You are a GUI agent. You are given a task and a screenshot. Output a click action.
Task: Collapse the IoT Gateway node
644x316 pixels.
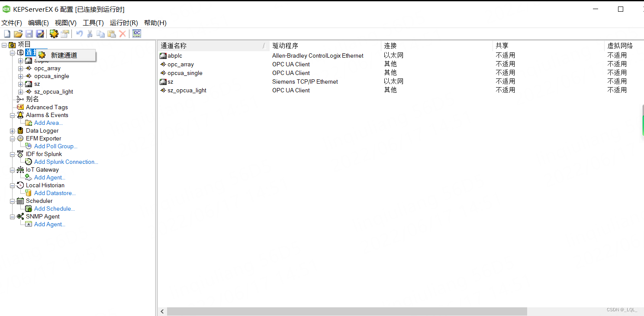coord(12,169)
